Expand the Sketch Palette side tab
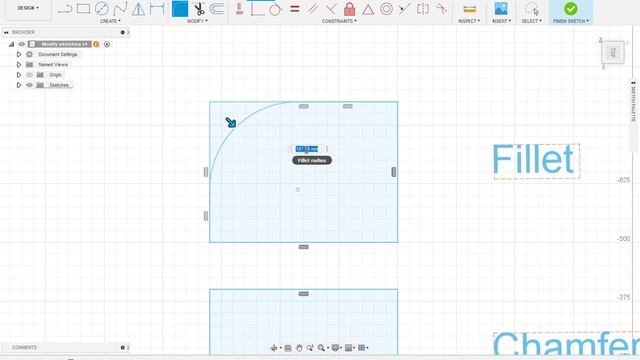Image resolution: width=640 pixels, height=360 pixels. point(633,102)
